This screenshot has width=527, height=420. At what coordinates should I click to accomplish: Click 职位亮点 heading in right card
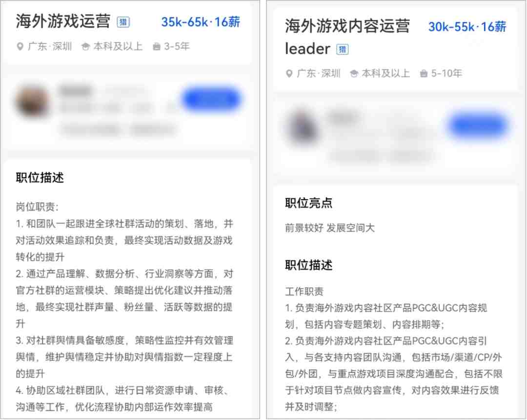[308, 203]
